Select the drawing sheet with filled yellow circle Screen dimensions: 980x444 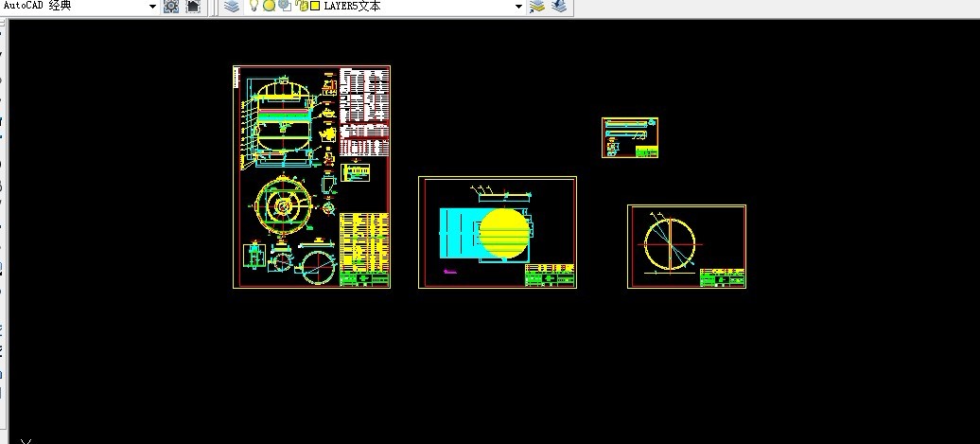[498, 233]
